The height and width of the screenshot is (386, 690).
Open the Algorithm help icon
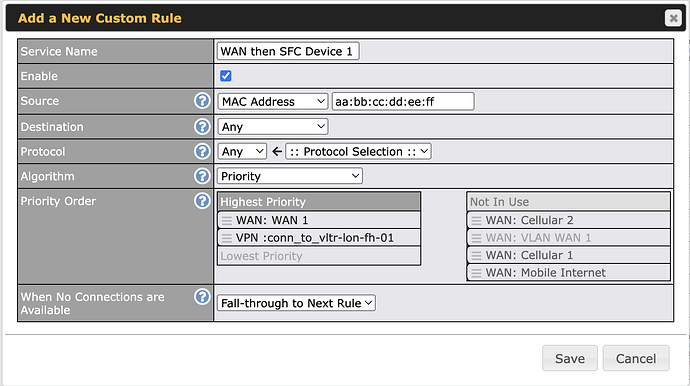pos(202,176)
